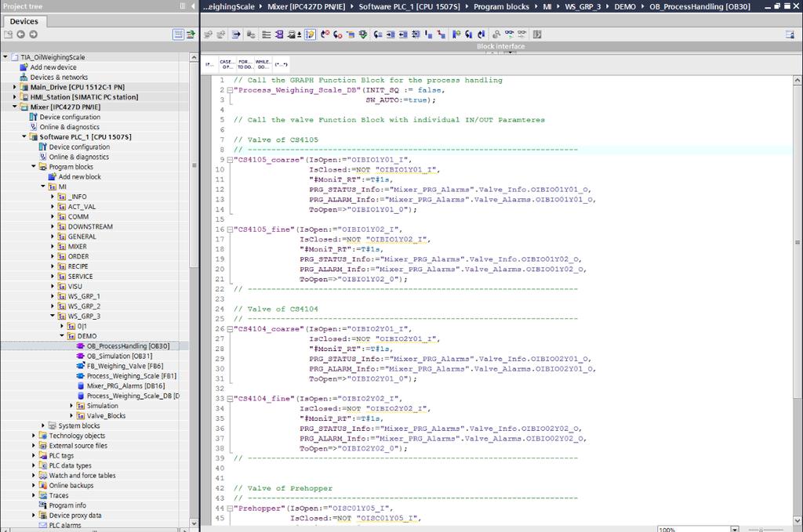Viewport: 803px width, 532px height.
Task: Click the pane layout icon at far right toolbar
Action: 790,34
